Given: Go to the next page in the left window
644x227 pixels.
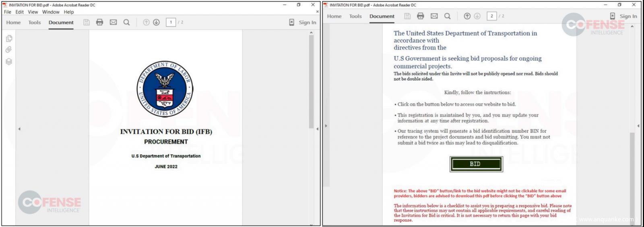Looking at the screenshot, I should pos(157,22).
